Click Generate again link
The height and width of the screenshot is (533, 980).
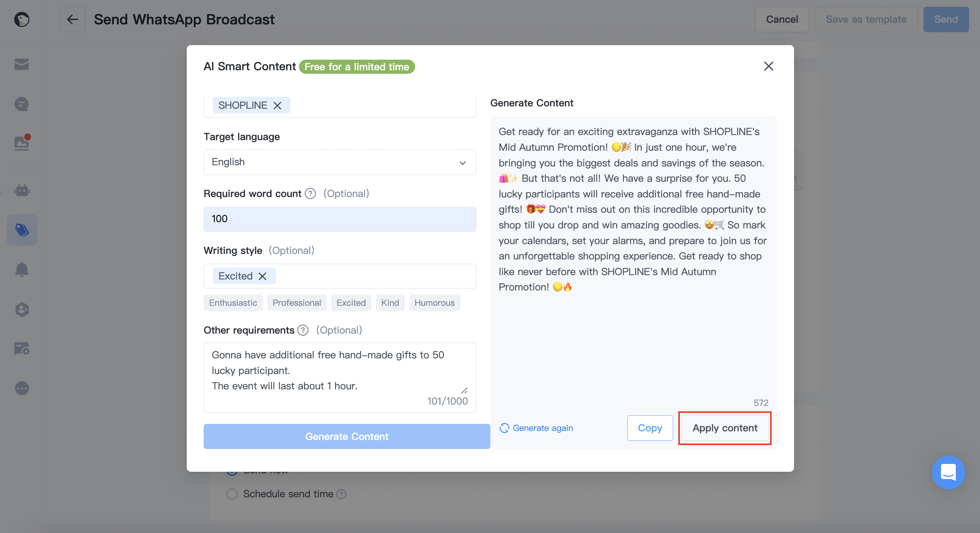(536, 428)
